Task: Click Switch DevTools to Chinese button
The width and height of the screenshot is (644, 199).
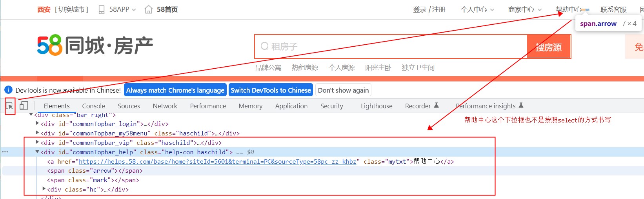Action: (x=271, y=90)
